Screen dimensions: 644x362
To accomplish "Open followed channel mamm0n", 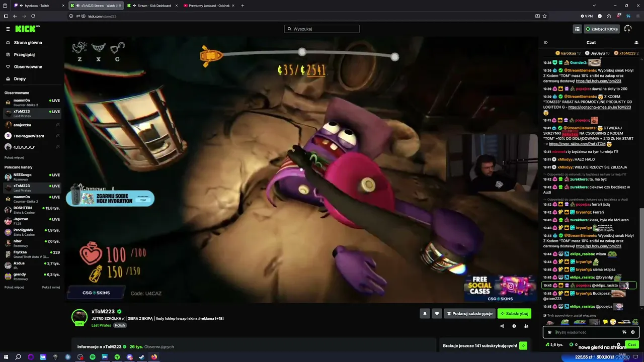I will 32,103.
